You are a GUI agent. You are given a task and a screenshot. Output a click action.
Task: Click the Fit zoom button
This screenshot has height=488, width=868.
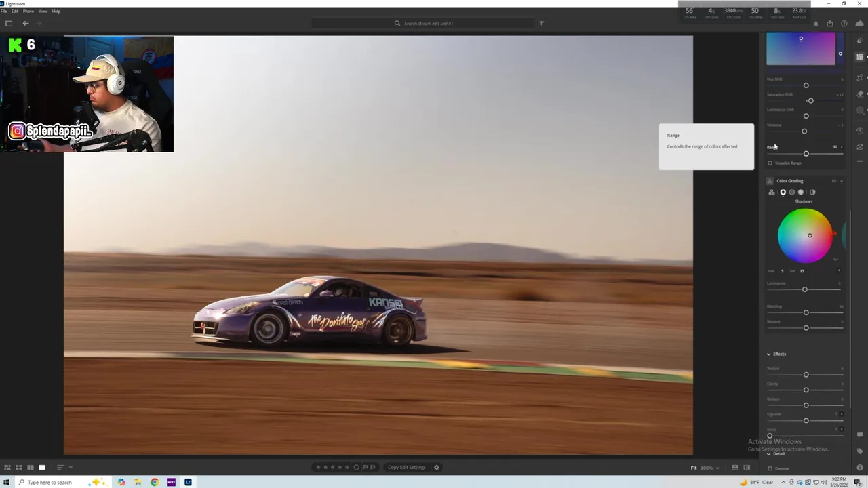tap(694, 468)
